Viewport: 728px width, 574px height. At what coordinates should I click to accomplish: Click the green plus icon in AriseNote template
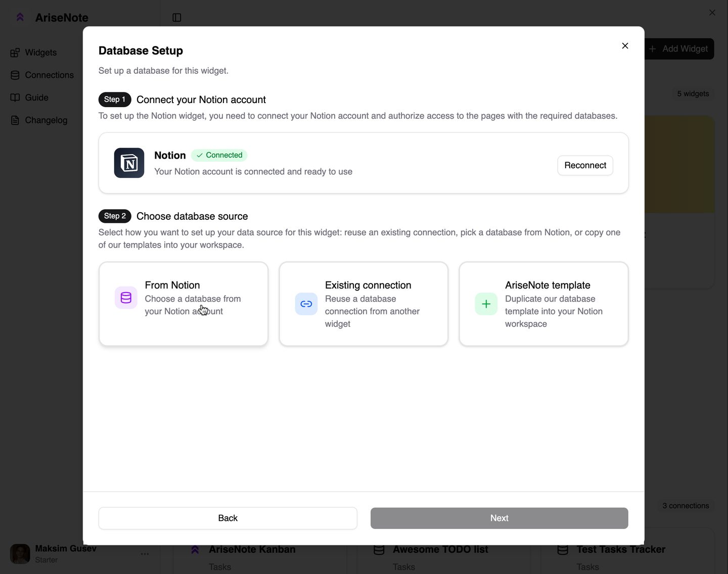486,304
